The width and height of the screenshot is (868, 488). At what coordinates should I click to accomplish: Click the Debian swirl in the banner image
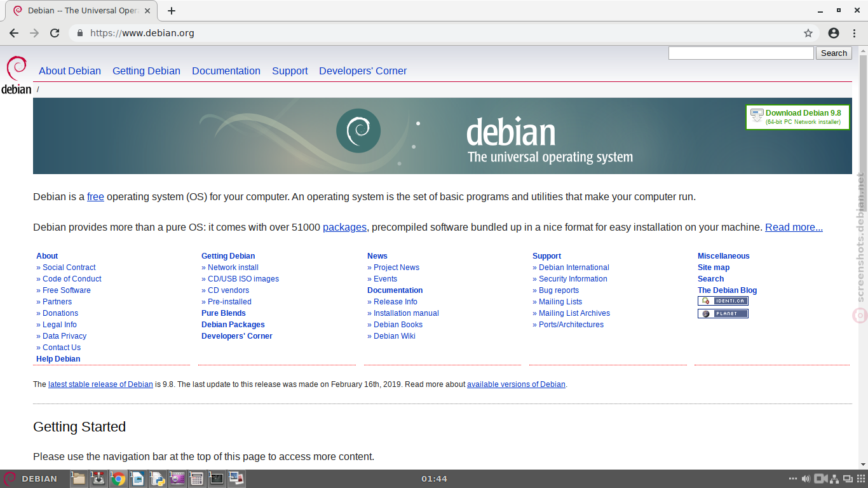(x=358, y=131)
